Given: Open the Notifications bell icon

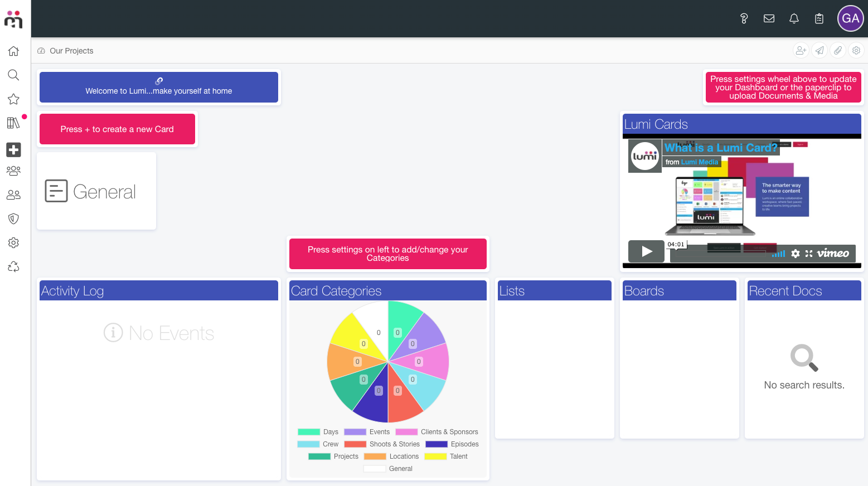Looking at the screenshot, I should [x=794, y=18].
